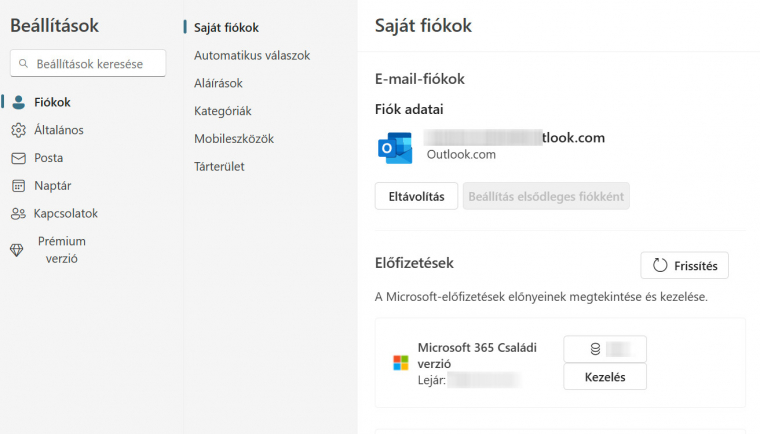Click the Eltávolítás button
Viewport: 760px width, 434px height.
416,196
